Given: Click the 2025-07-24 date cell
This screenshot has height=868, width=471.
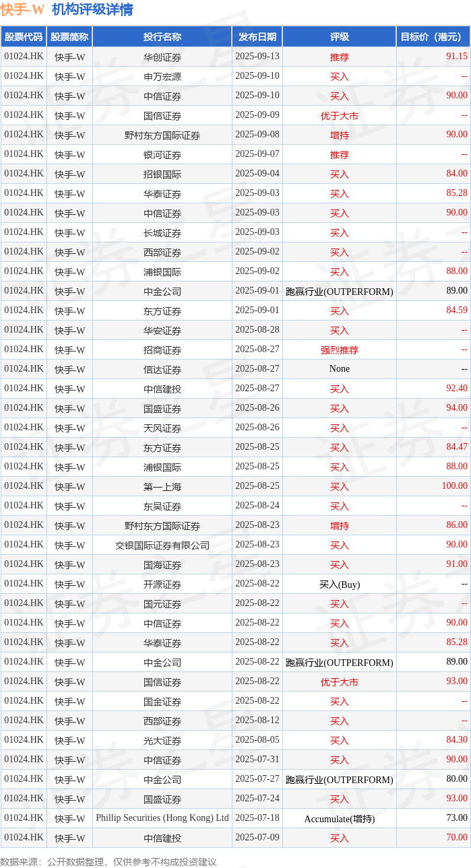Looking at the screenshot, I should pyautogui.click(x=257, y=799).
